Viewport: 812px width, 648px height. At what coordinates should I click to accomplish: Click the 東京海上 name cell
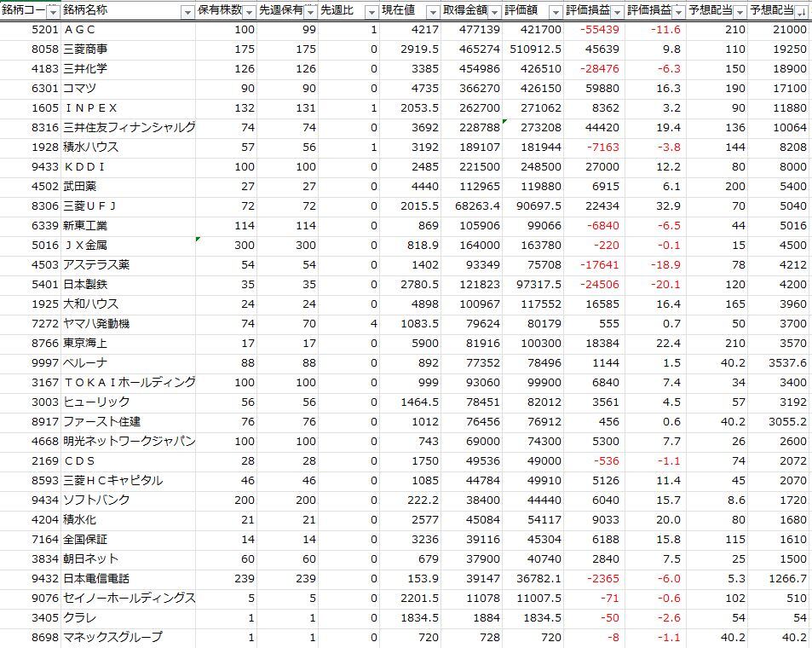point(128,343)
